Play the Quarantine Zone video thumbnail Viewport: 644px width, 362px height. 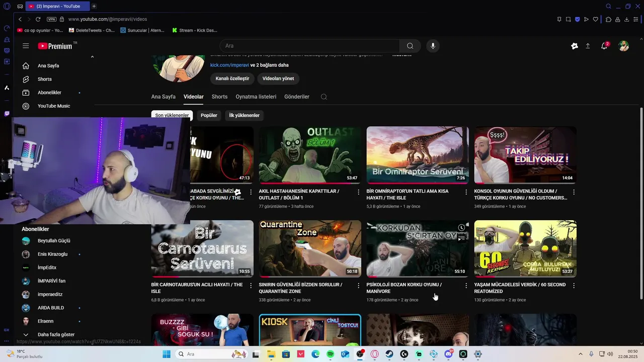pos(310,248)
